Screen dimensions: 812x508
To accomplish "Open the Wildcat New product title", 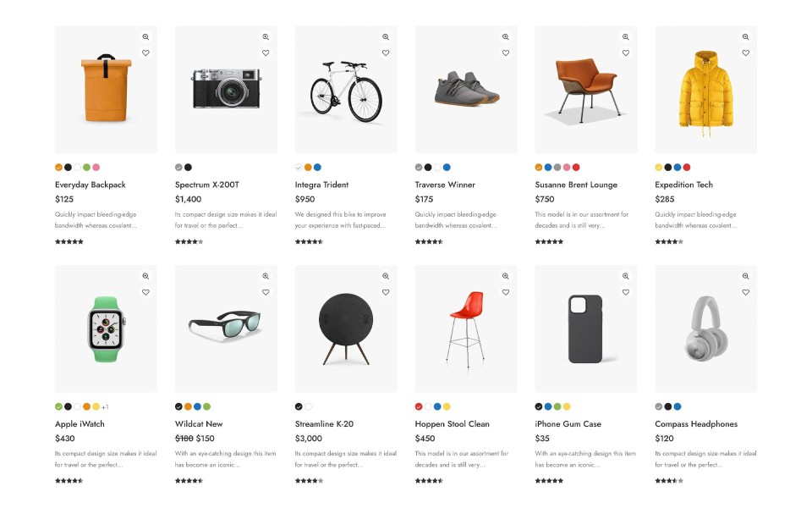I will coord(199,424).
